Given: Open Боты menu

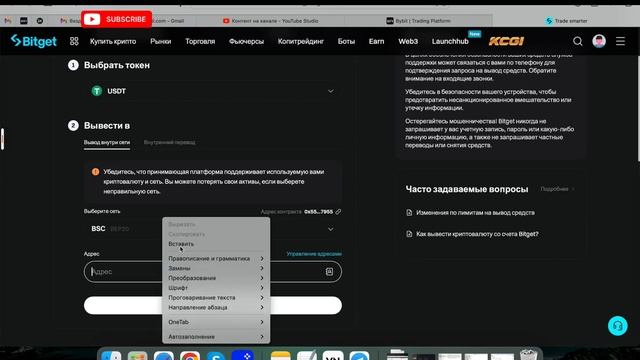Looking at the screenshot, I should point(346,41).
